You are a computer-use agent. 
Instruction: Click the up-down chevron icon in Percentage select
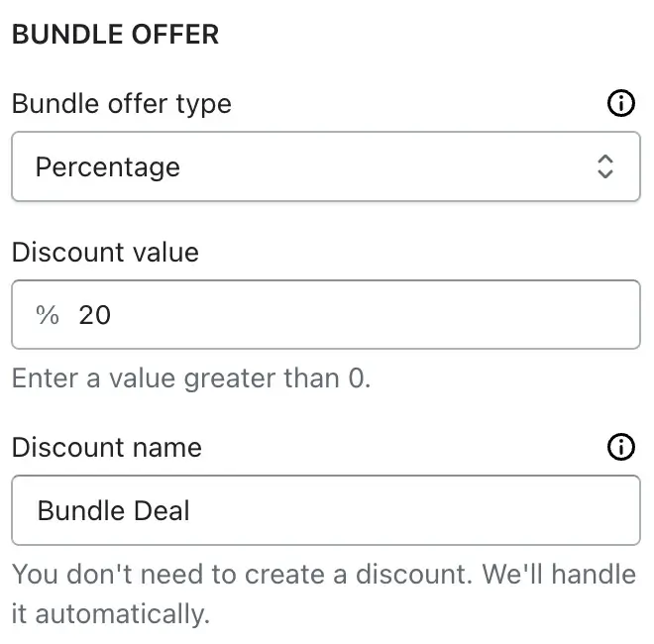(x=605, y=166)
